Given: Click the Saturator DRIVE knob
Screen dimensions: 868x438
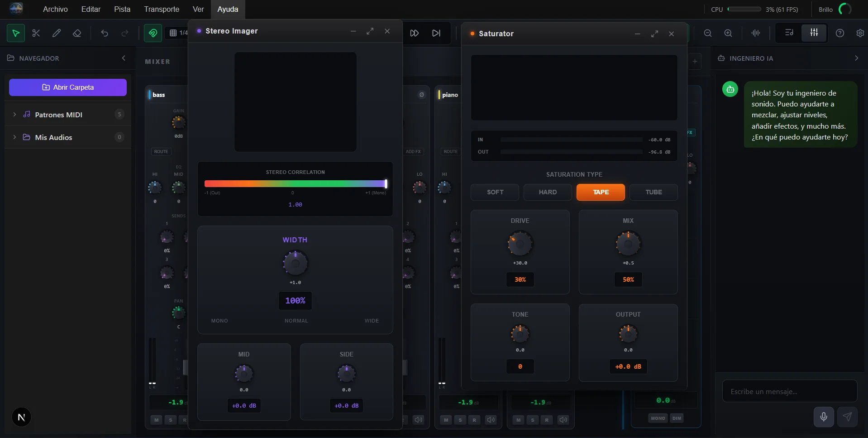Looking at the screenshot, I should [520, 244].
